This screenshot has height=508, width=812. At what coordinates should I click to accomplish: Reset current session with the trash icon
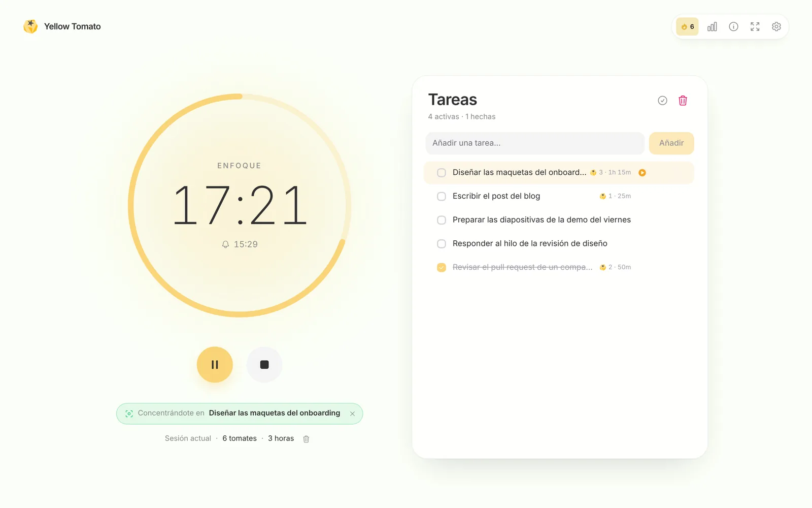tap(306, 439)
